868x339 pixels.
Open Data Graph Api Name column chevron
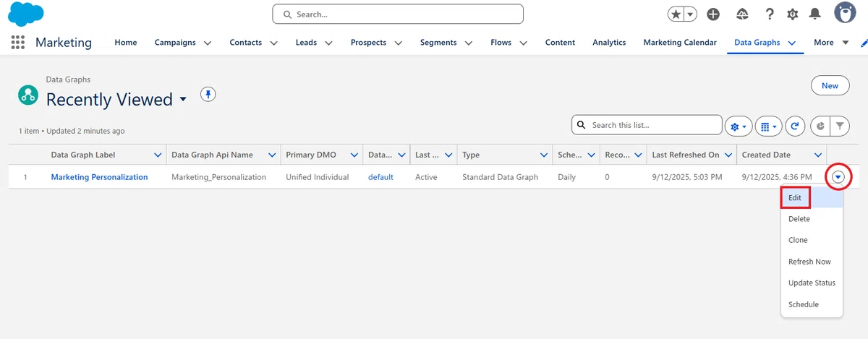(272, 155)
